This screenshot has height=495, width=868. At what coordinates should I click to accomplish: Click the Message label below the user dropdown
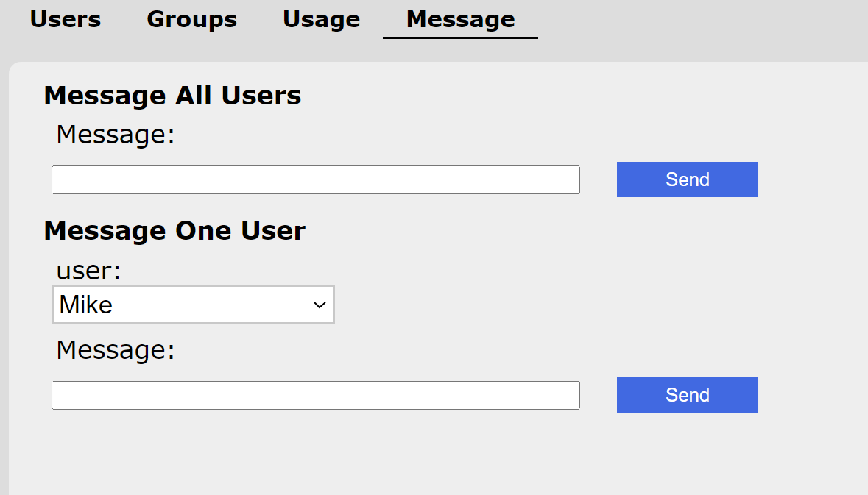pos(116,350)
